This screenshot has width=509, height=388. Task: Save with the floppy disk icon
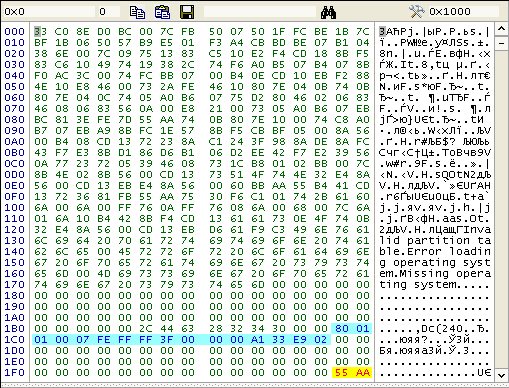[x=187, y=12]
